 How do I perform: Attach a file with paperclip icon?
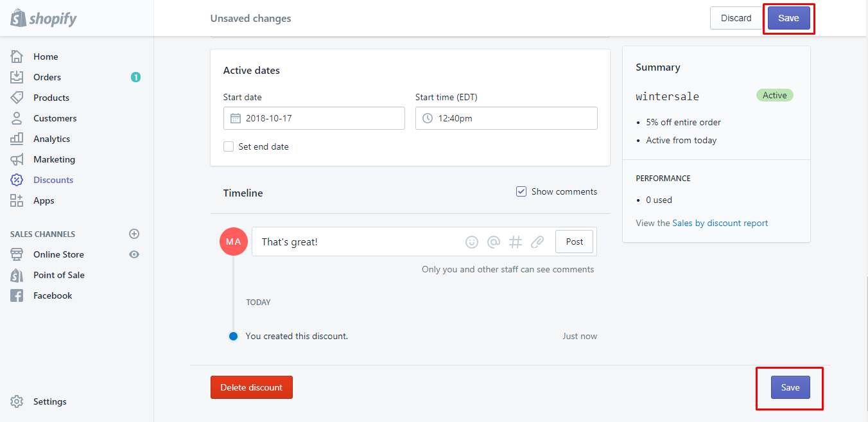537,242
